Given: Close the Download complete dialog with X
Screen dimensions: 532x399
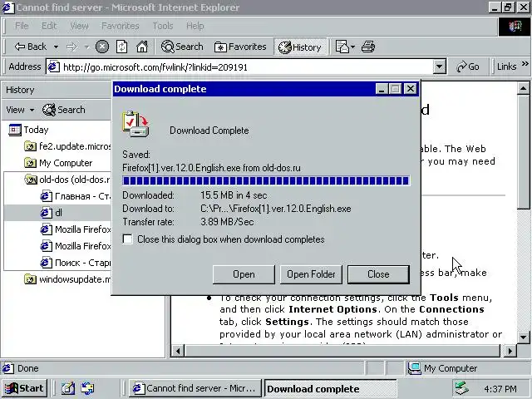Looking at the screenshot, I should 410,89.
